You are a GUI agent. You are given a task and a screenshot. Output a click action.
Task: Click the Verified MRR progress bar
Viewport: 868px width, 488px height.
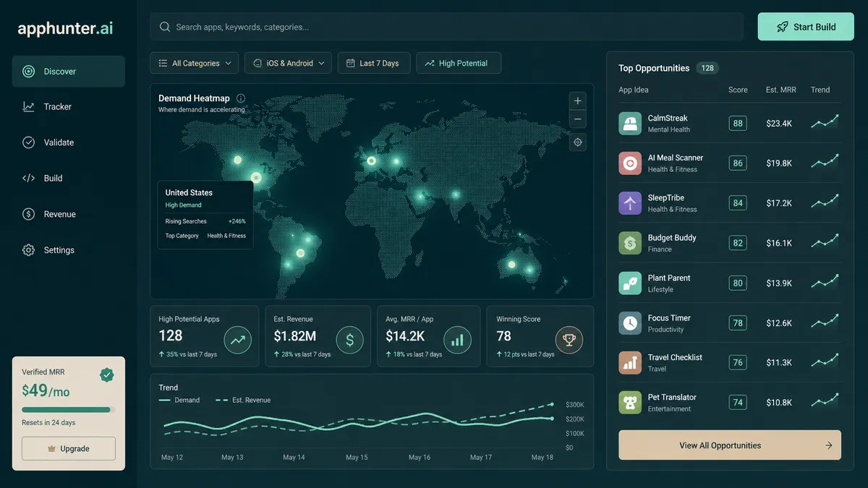[68, 410]
